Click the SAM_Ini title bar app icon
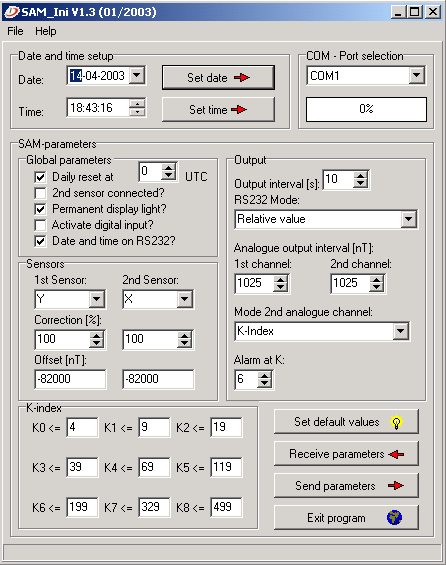The height and width of the screenshot is (565, 446). 11,12
